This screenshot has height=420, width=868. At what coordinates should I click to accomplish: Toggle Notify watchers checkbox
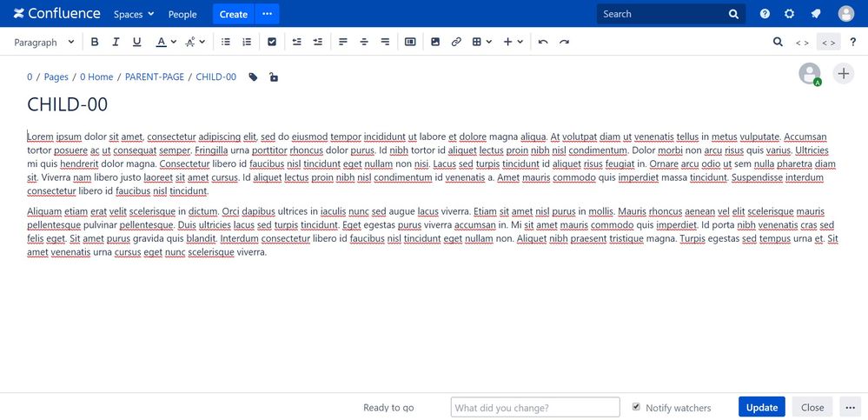tap(636, 407)
